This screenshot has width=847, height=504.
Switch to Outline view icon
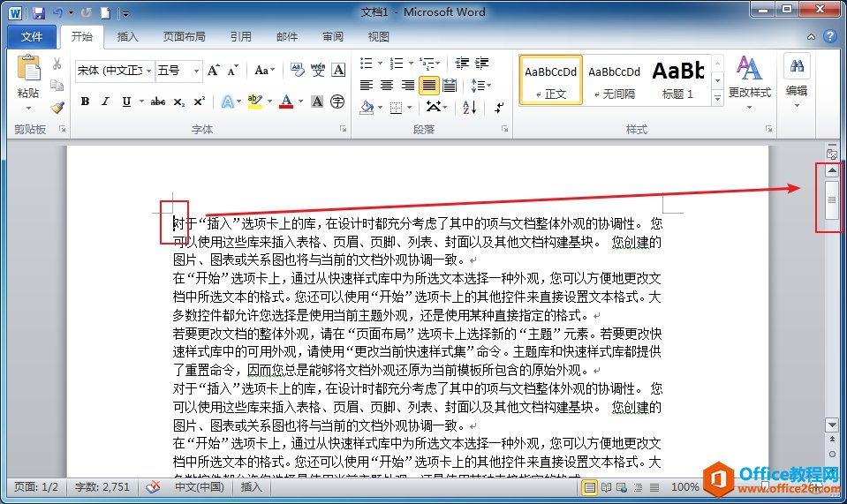click(639, 487)
